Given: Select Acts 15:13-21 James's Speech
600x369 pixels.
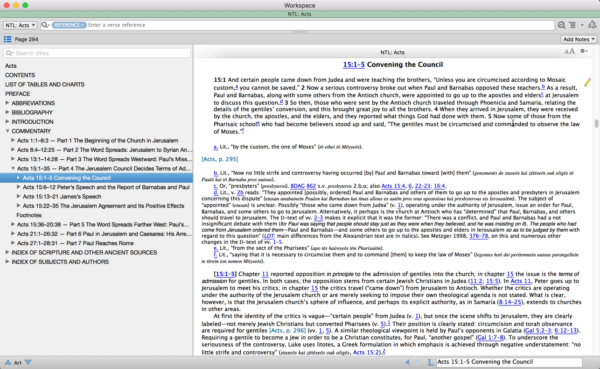Looking at the screenshot, I should pos(62,196).
